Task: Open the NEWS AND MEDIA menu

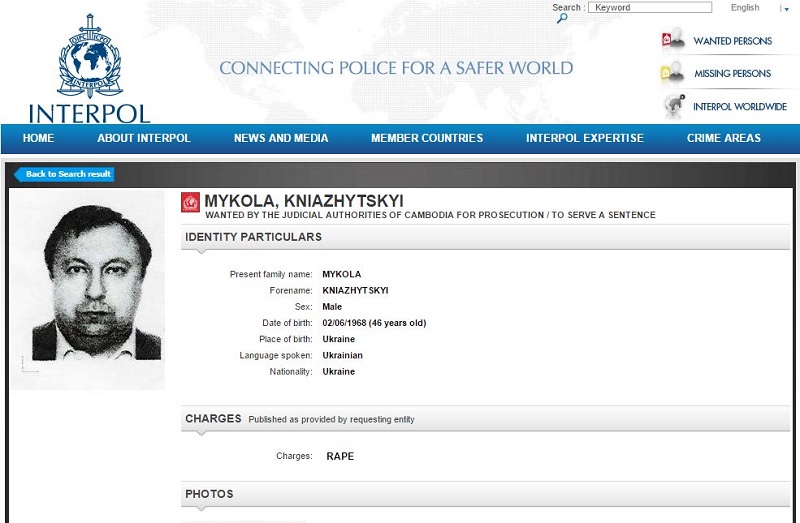Action: tap(281, 138)
